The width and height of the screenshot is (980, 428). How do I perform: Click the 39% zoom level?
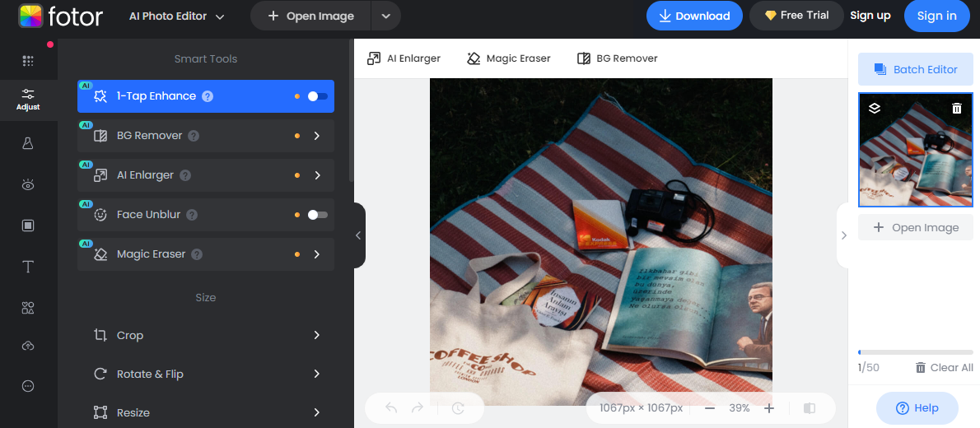click(740, 408)
